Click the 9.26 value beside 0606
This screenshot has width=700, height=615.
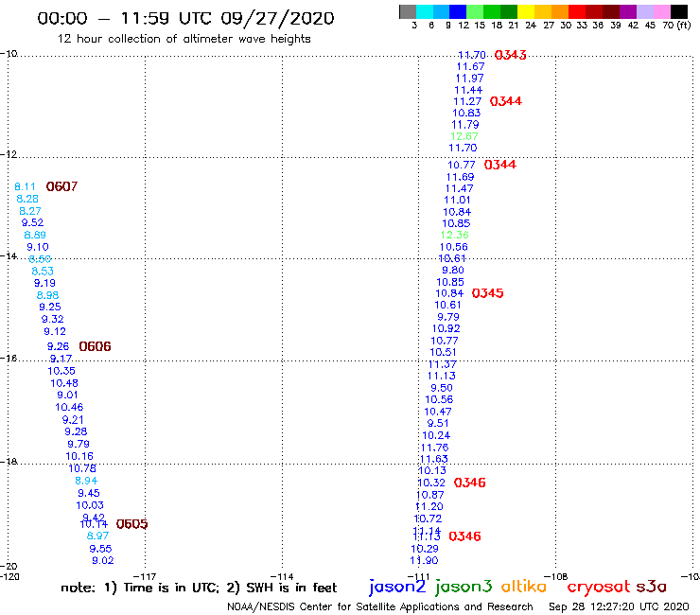pos(58,346)
